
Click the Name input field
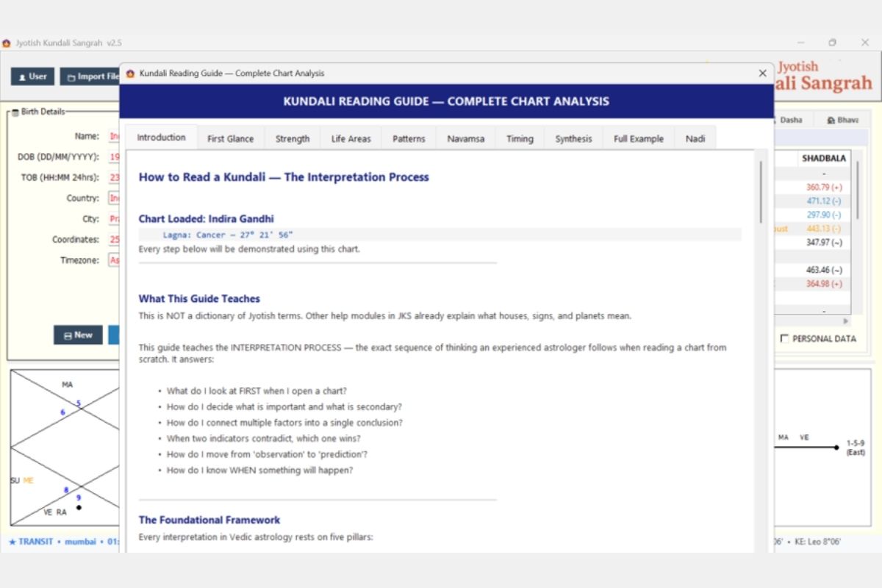(x=114, y=136)
